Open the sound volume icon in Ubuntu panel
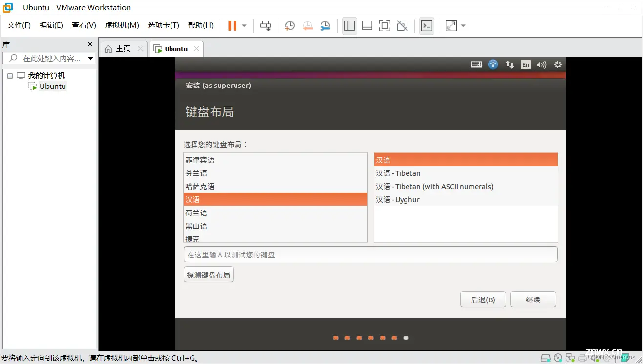This screenshot has height=364, width=643. (x=541, y=64)
